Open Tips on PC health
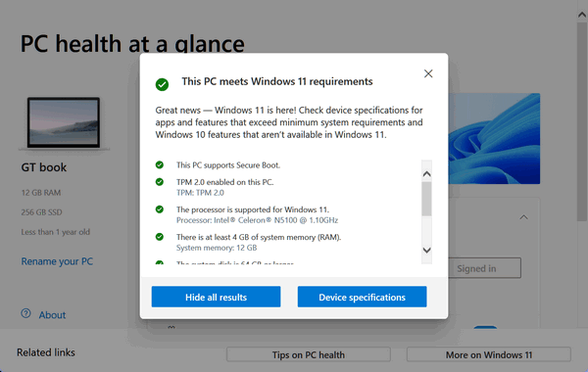 (x=309, y=354)
